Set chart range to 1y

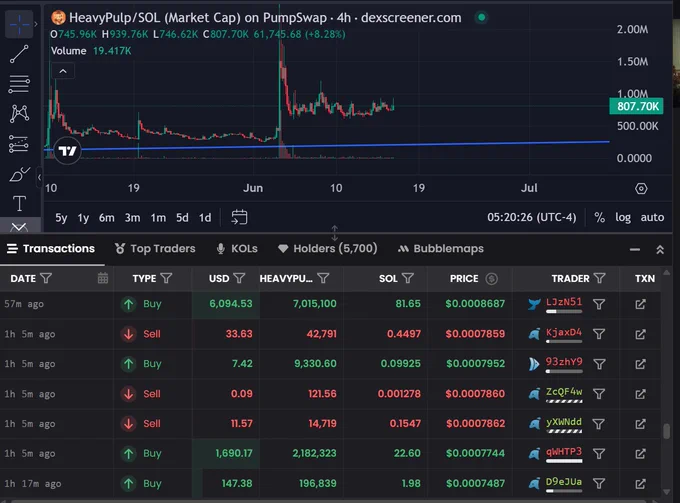pos(83,217)
